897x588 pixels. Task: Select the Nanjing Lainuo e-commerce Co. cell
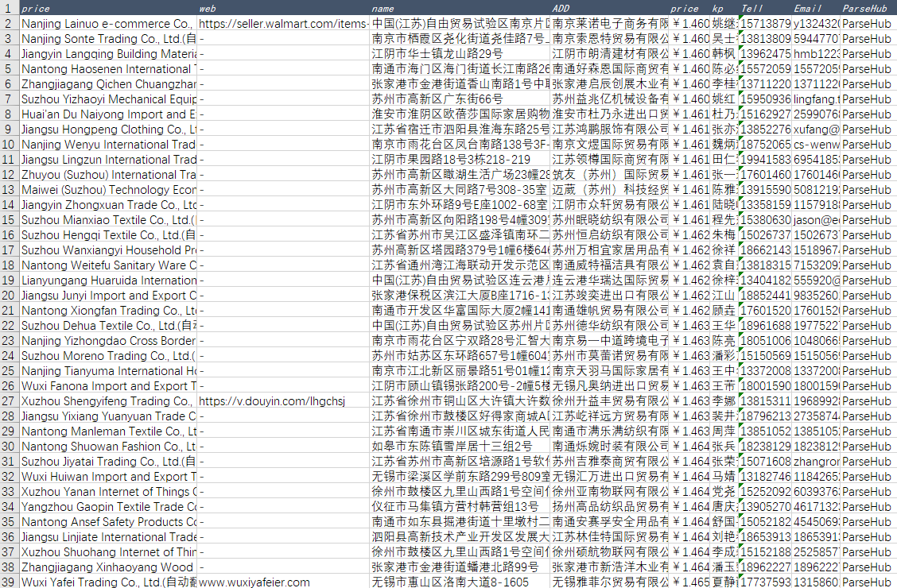pyautogui.click(x=108, y=23)
